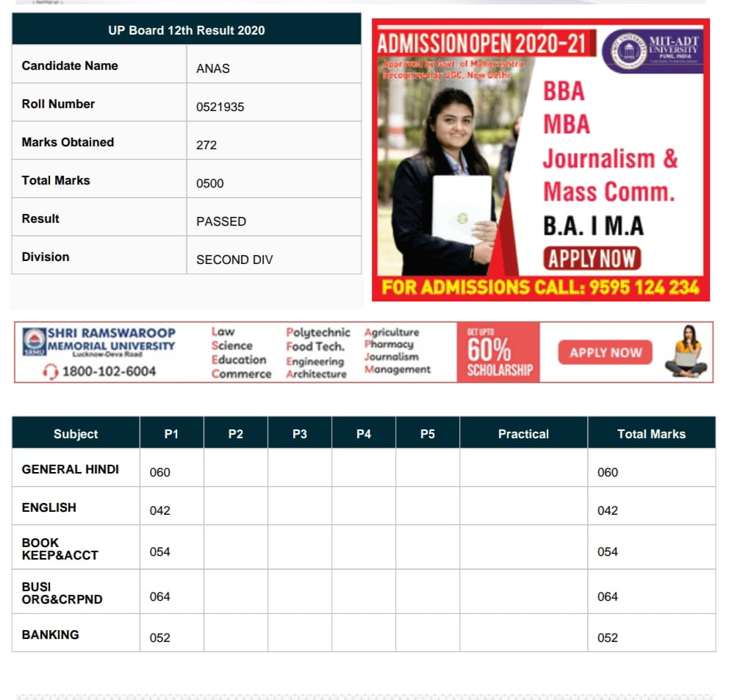The image size is (729, 700).
Task: Click the GENERAL HINDI subject row
Action: (x=364, y=468)
